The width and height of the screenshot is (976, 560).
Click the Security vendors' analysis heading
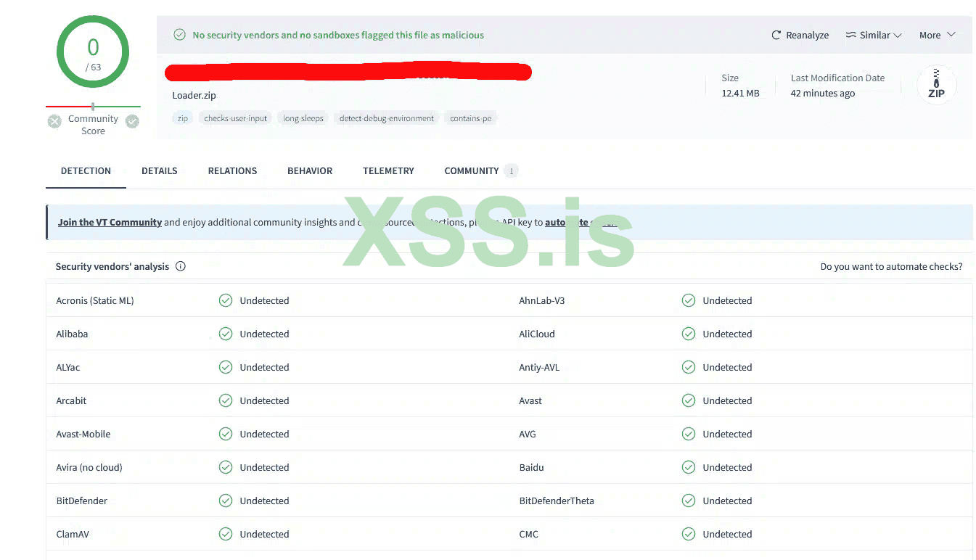pyautogui.click(x=112, y=266)
